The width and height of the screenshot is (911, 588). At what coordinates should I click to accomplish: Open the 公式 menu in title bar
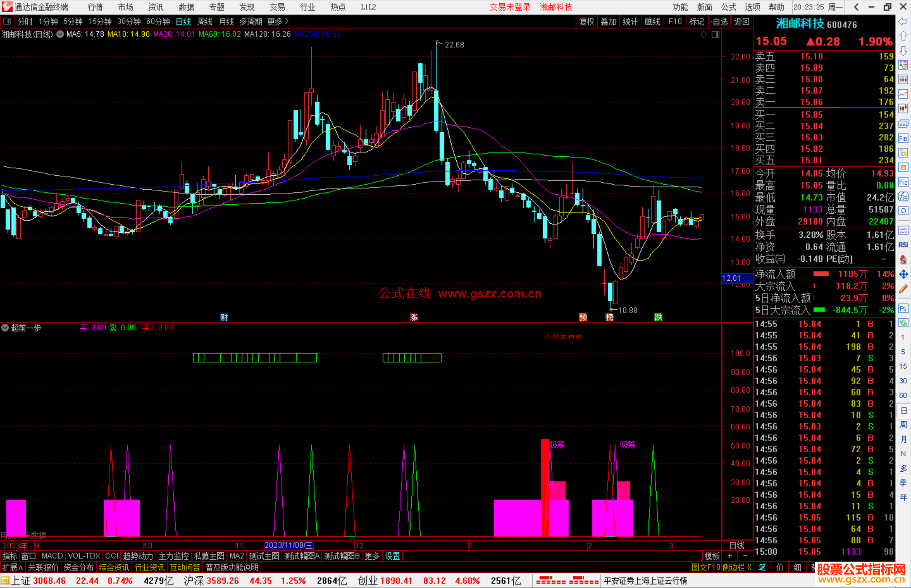[728, 7]
